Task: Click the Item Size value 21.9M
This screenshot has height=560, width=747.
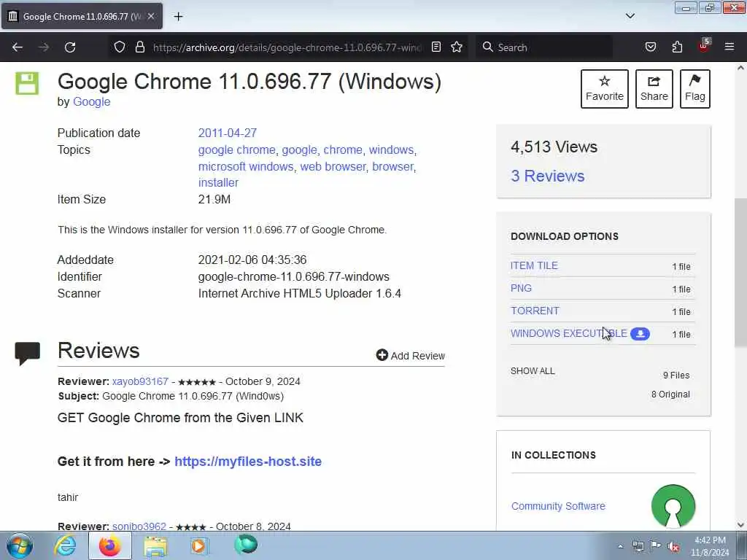Action: pyautogui.click(x=214, y=200)
